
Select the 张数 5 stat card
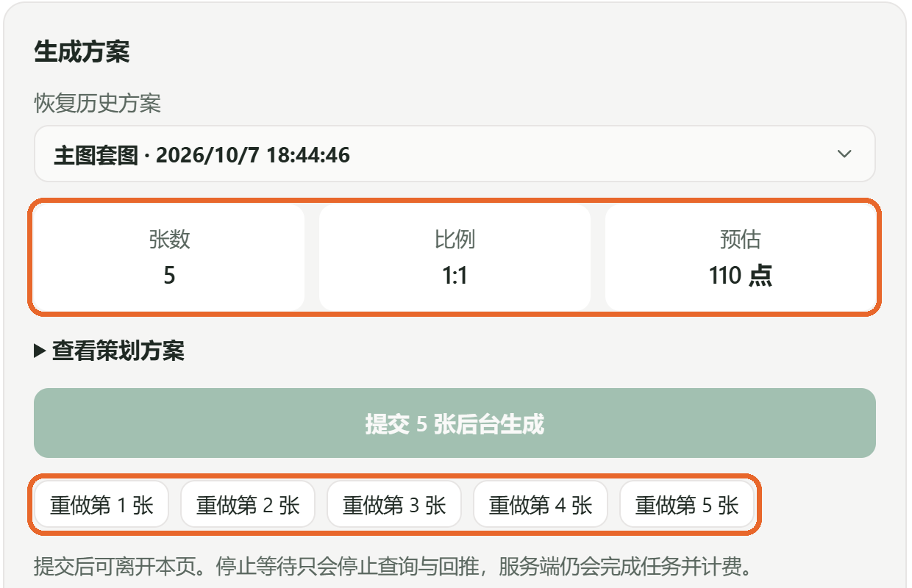(169, 257)
